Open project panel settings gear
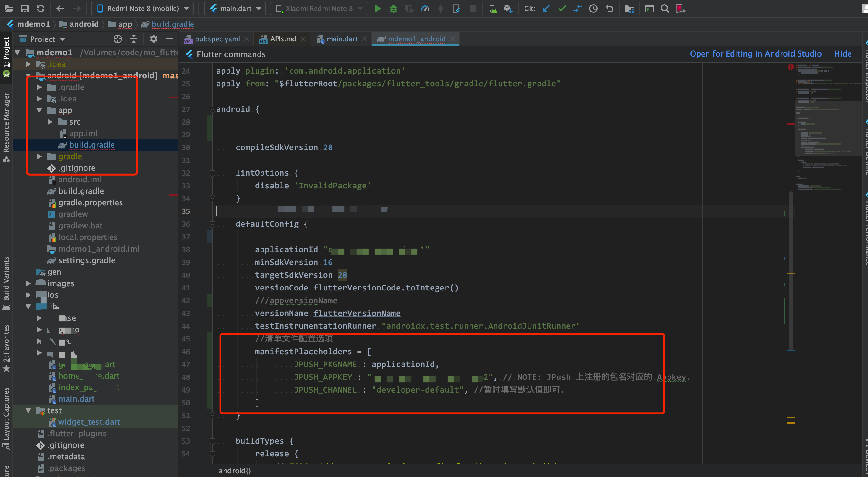This screenshot has height=477, width=868. click(153, 39)
